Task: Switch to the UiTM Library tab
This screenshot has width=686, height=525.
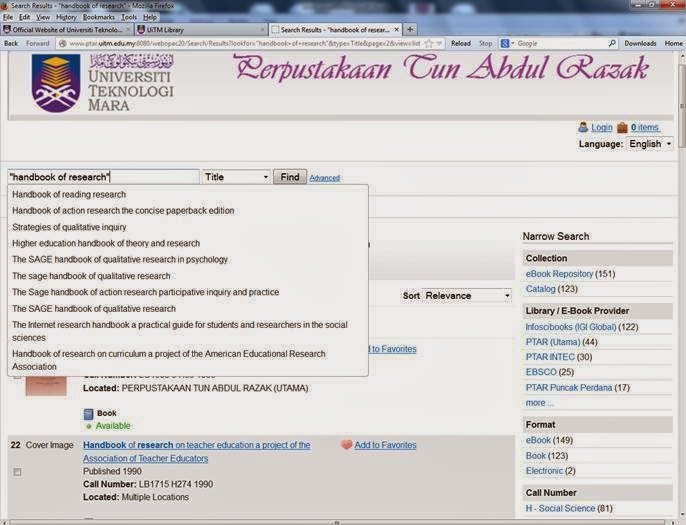Action: click(200, 30)
